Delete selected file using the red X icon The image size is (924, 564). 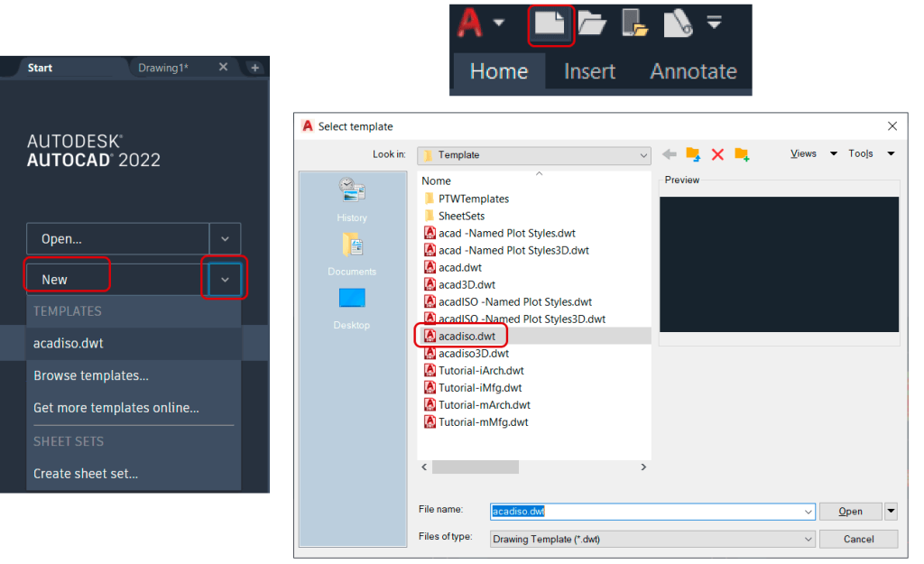point(717,153)
